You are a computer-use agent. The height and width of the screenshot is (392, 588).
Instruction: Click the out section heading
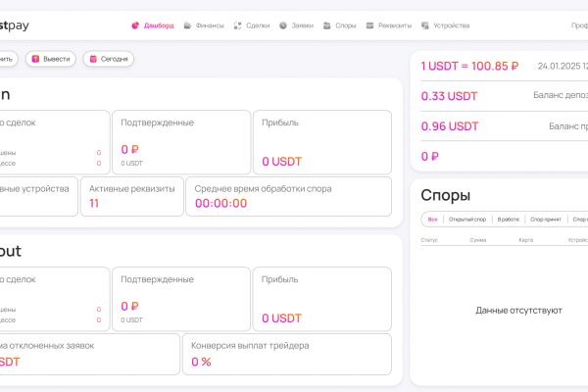(11, 251)
